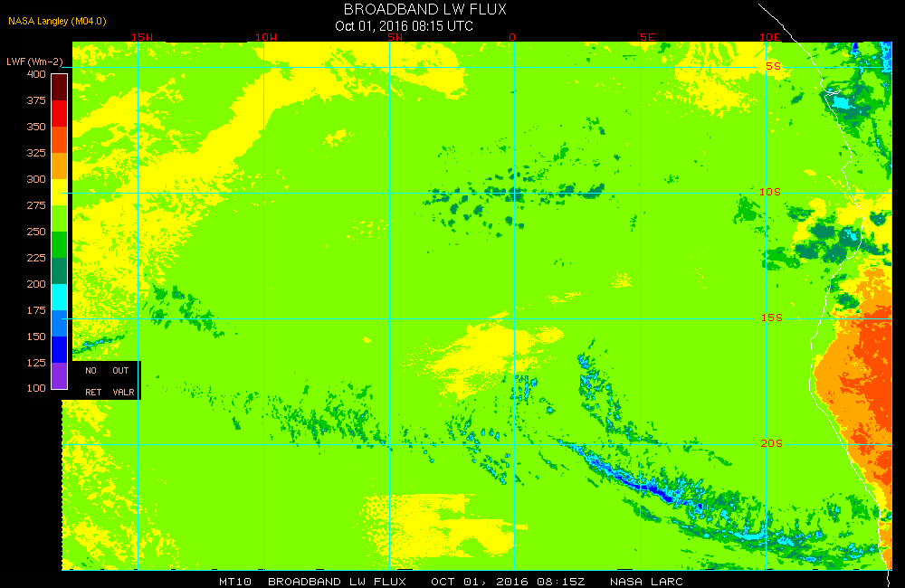Select the 125 scale value
The image size is (905, 588).
click(36, 363)
